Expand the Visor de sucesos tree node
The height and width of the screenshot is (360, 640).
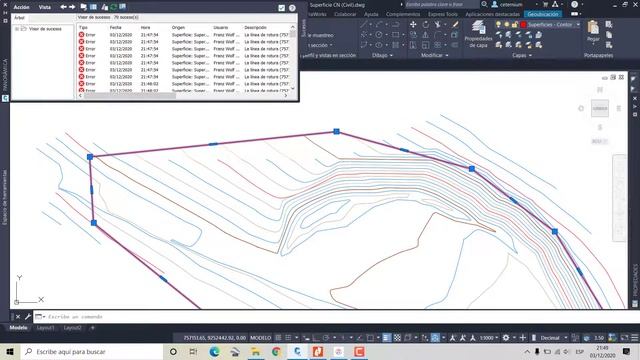[17, 29]
